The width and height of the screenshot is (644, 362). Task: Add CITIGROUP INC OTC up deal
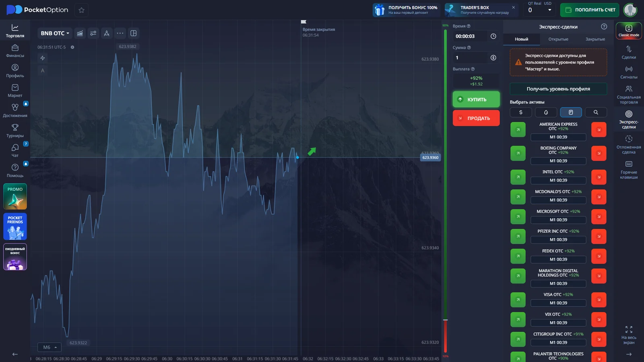[518, 339]
